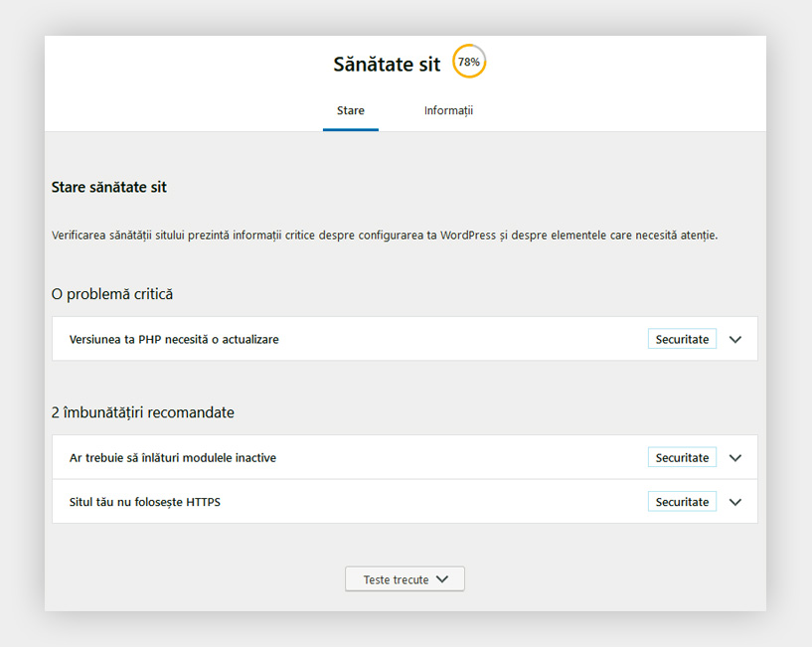Open "Versiunea ta PHP necesită o actualizare" row
Screen dimensions: 812x647
coord(174,339)
